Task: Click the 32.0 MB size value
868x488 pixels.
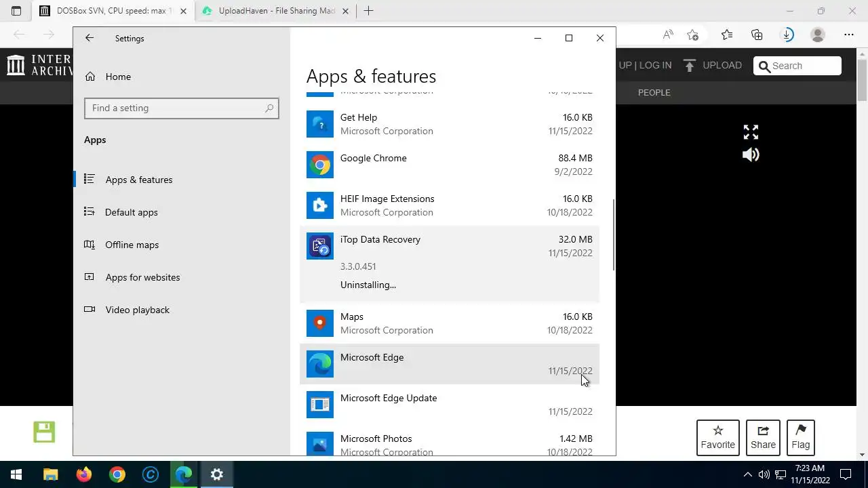Action: [x=575, y=239]
